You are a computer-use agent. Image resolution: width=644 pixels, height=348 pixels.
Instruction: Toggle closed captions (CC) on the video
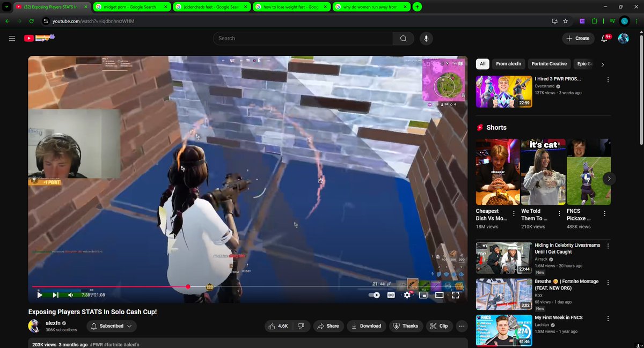tap(391, 295)
